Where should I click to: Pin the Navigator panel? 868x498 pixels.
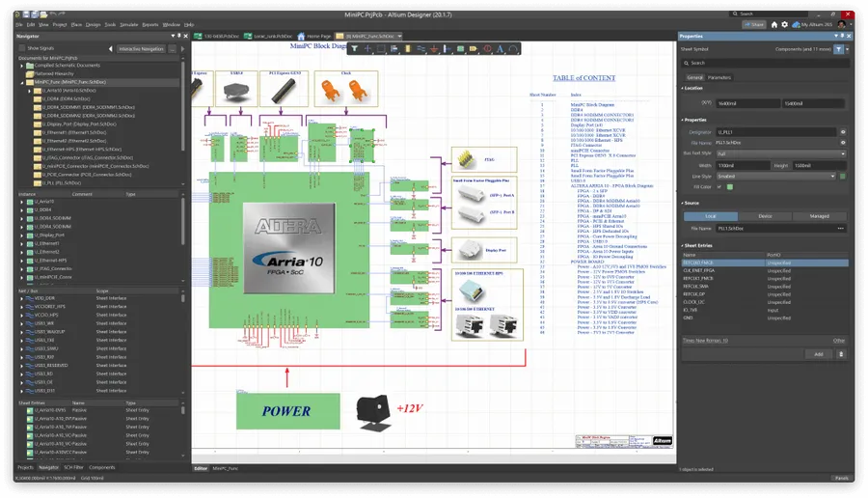pos(178,36)
